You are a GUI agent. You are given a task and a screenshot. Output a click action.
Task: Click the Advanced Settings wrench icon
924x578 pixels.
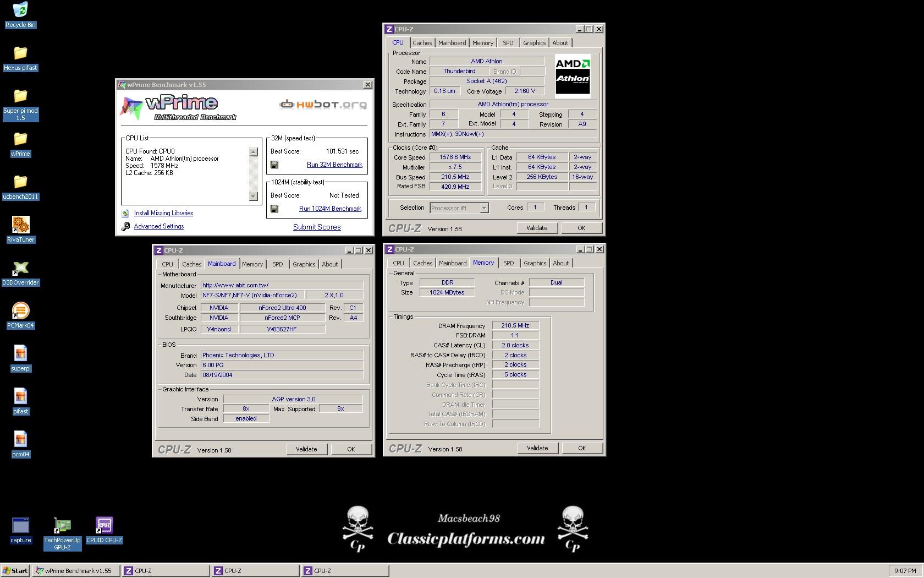[x=125, y=226]
